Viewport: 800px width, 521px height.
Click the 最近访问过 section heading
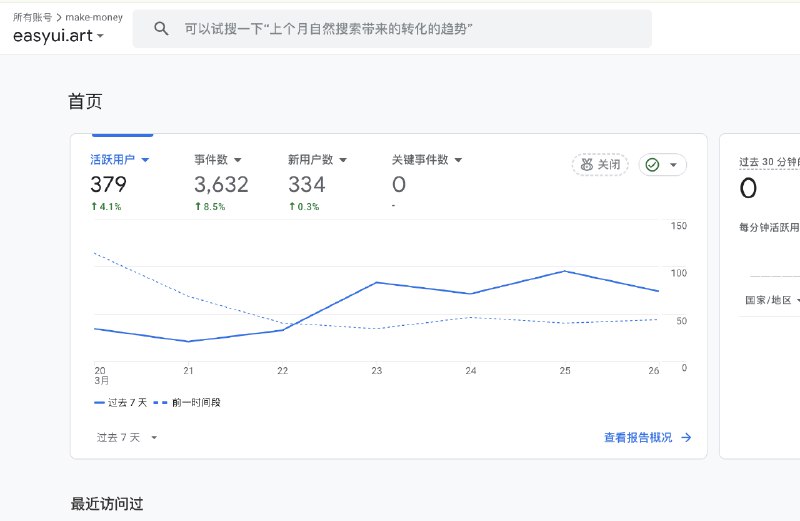[107, 504]
